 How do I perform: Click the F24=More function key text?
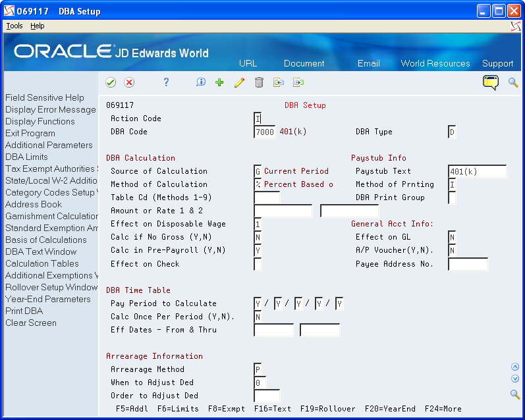click(x=443, y=409)
